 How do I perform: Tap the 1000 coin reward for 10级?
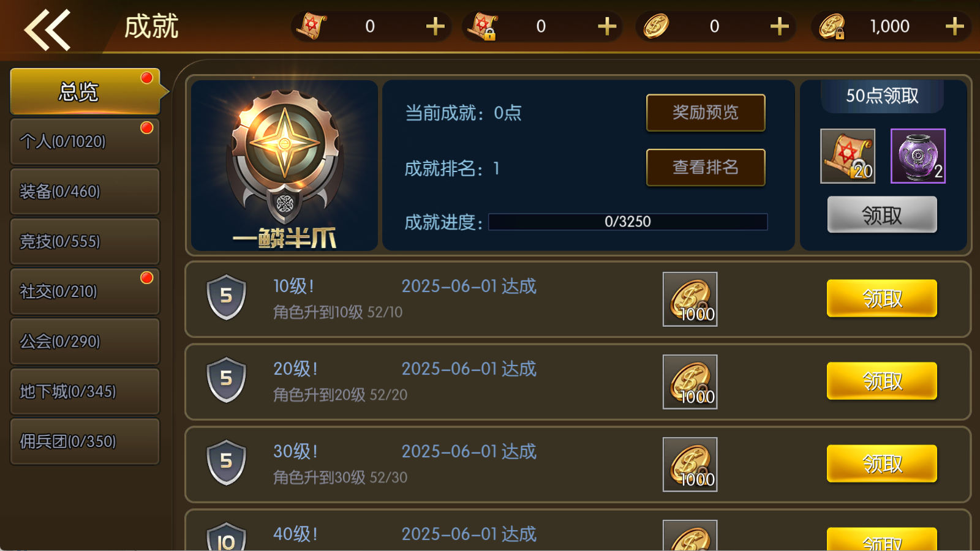690,299
